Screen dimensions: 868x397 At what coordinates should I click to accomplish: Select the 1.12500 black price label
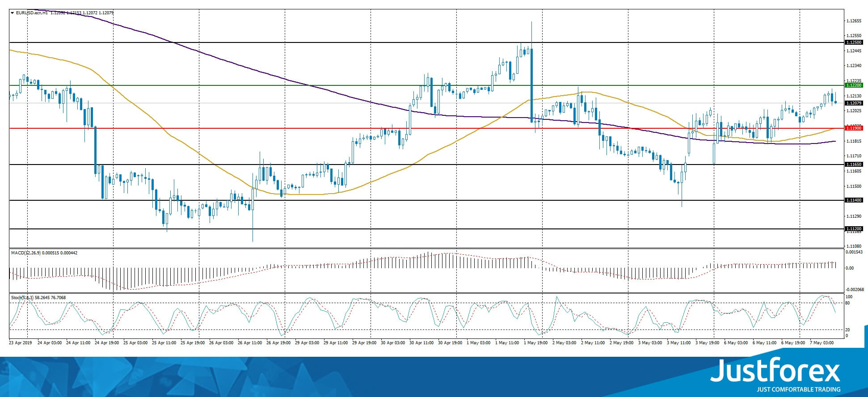[x=853, y=42]
